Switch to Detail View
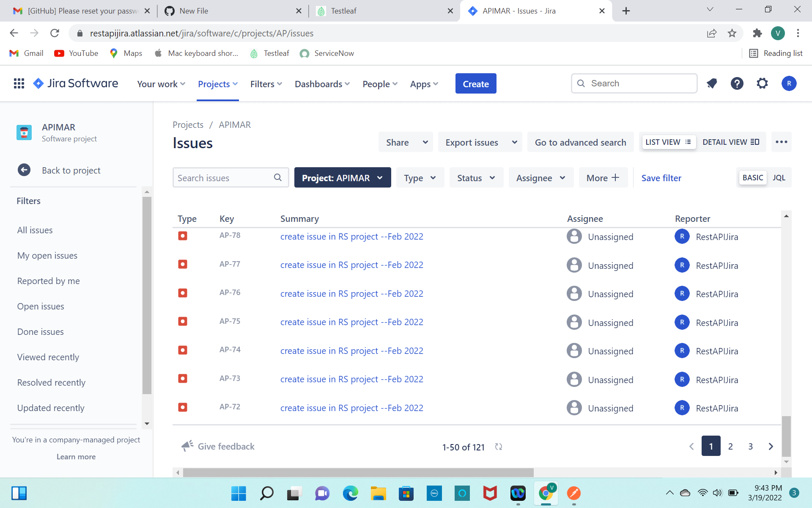 [730, 142]
